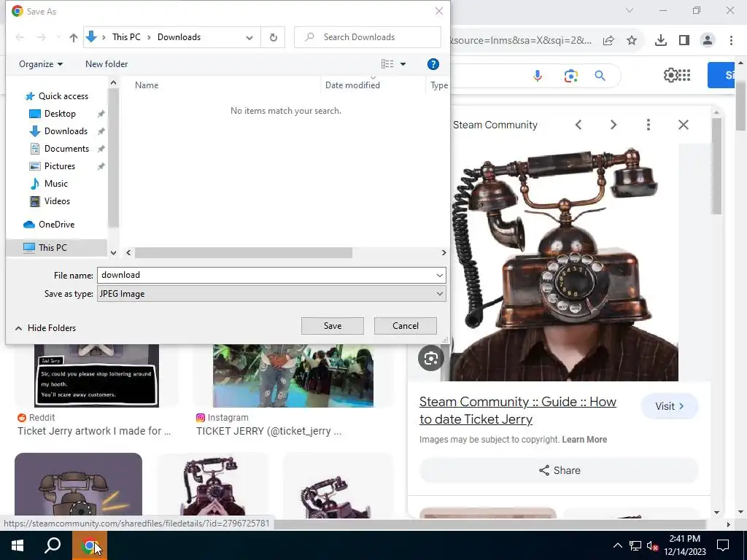The image size is (747, 560).
Task: Bookmark this page with star icon
Action: [x=632, y=41]
